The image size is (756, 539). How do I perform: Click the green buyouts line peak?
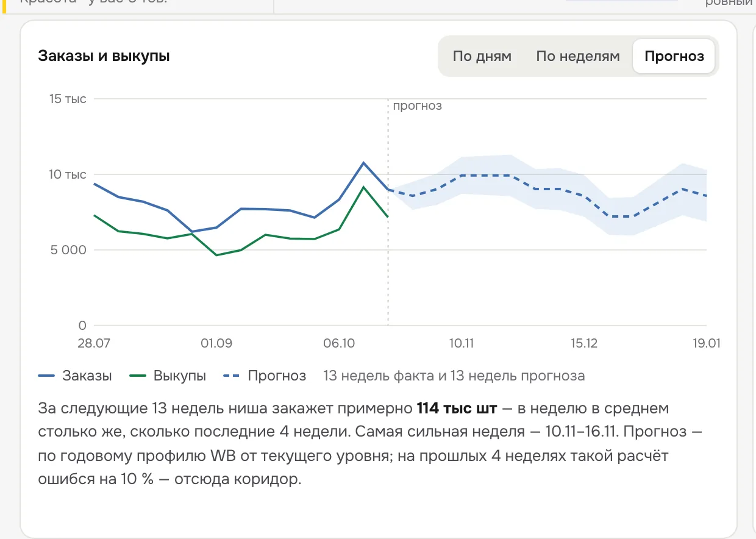(x=363, y=187)
